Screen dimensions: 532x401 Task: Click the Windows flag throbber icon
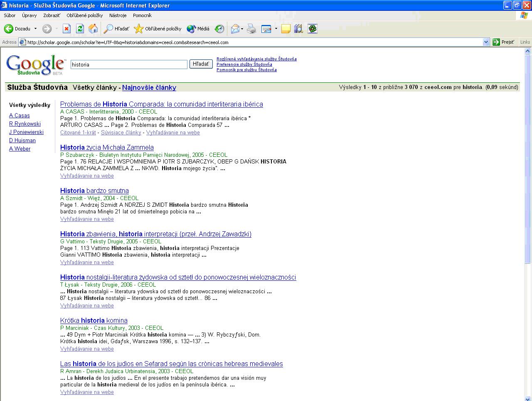pos(524,15)
